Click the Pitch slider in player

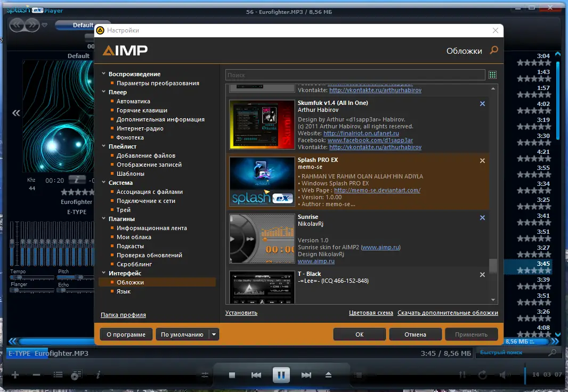click(75, 277)
